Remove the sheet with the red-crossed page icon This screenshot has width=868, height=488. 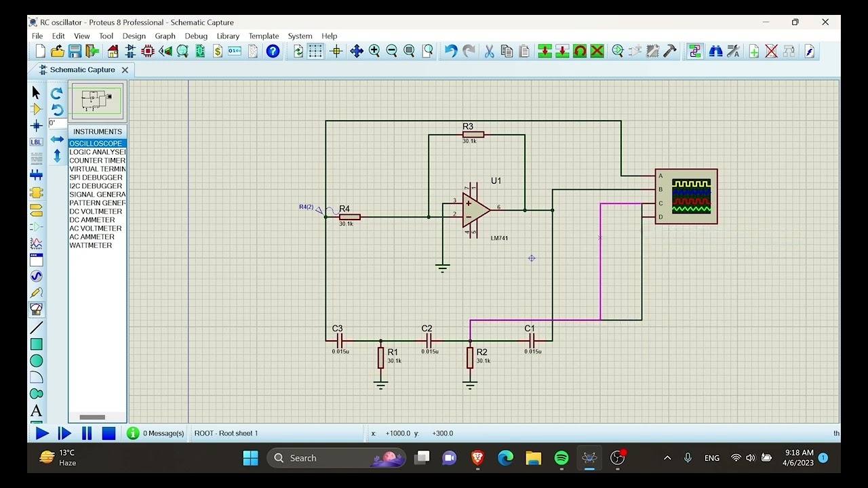pyautogui.click(x=771, y=52)
